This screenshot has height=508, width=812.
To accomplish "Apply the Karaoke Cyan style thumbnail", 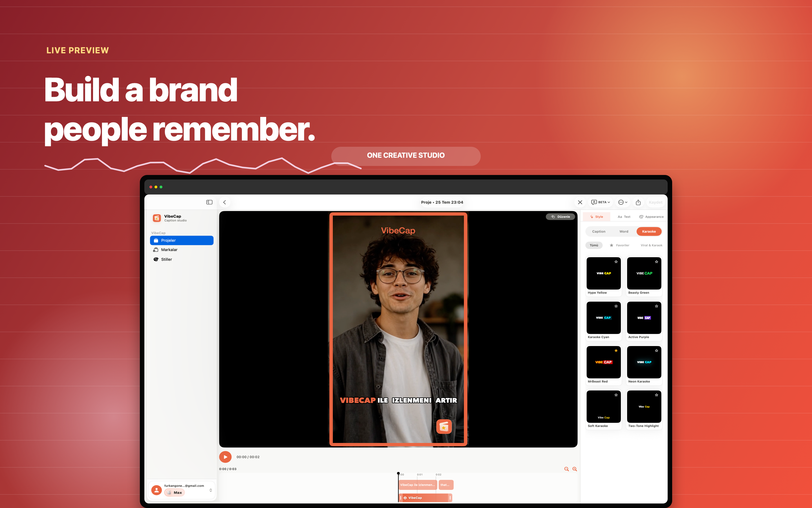I will coord(604,318).
